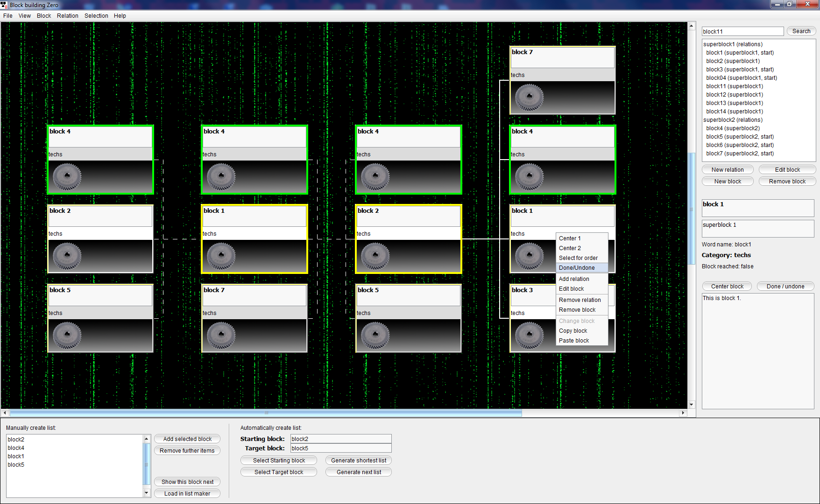Screen dimensions: 820x504
Task: Click Remove block button in right panel
Action: pos(787,182)
